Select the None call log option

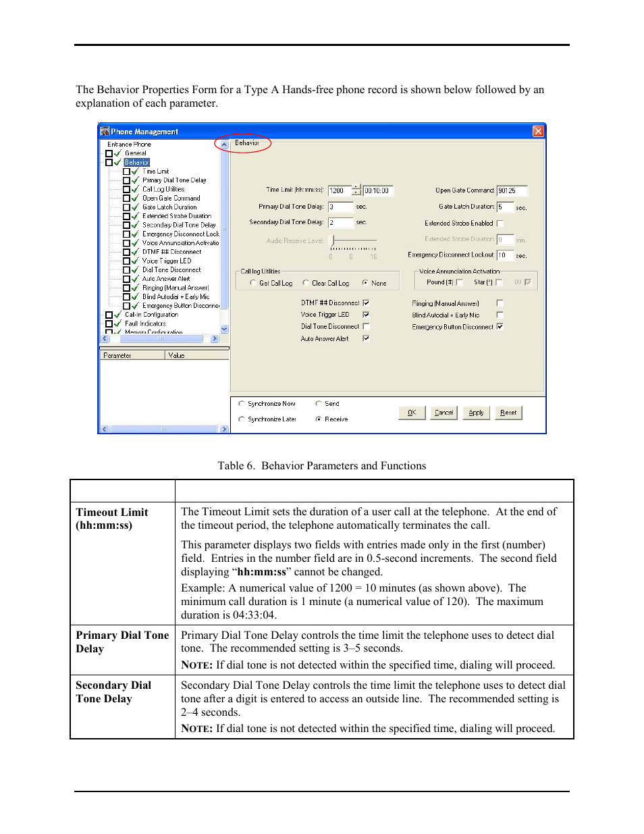(365, 283)
